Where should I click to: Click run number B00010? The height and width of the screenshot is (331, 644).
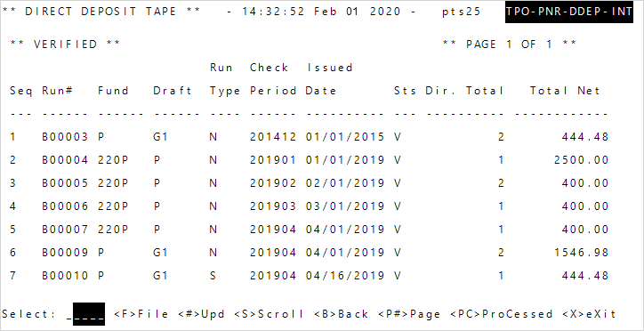[x=65, y=275]
